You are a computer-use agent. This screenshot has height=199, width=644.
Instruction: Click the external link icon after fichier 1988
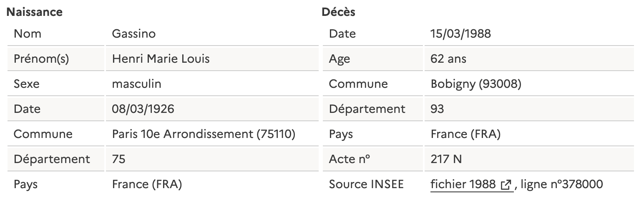(x=506, y=185)
